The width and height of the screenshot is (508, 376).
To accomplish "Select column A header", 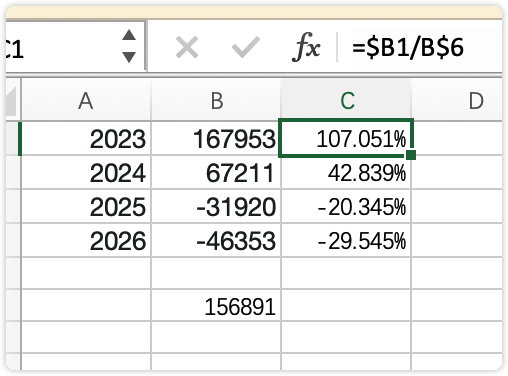I will click(x=86, y=100).
